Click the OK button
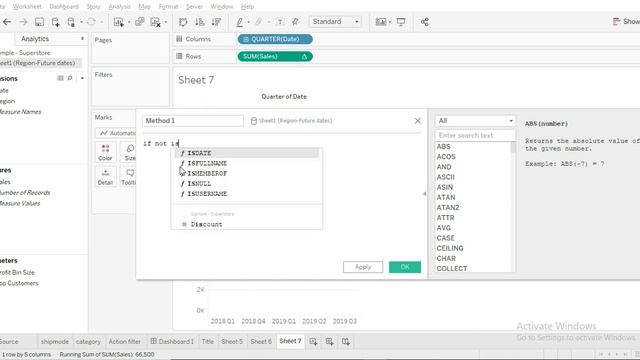 [405, 267]
